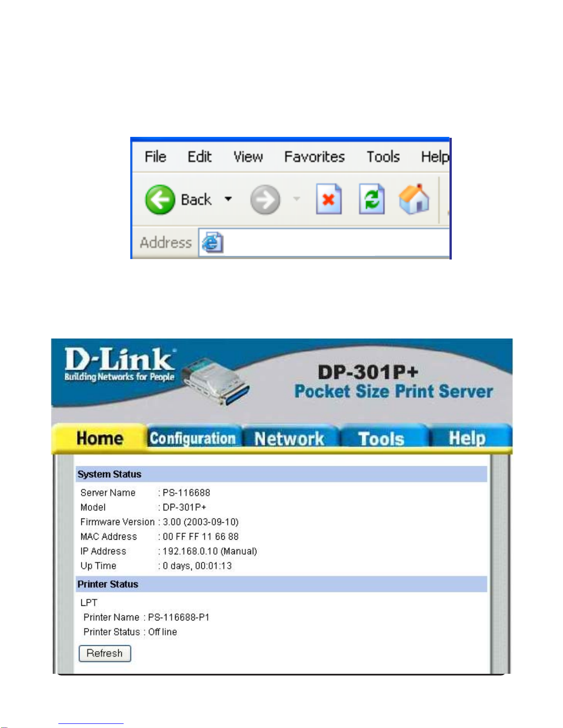Click the page icon in Address bar
The height and width of the screenshot is (728, 563).
[x=212, y=243]
